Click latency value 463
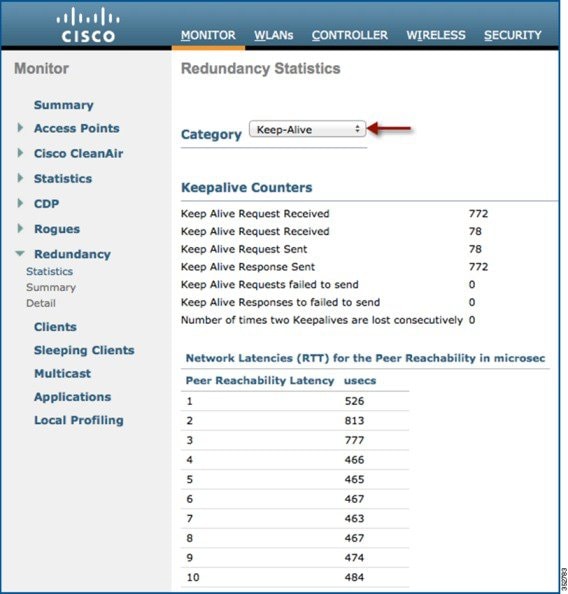 click(354, 519)
